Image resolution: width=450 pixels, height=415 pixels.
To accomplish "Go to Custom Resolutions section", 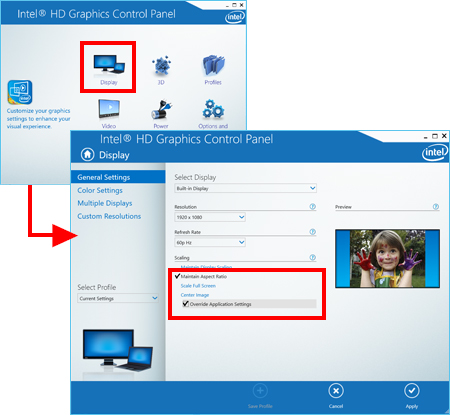I will (x=109, y=216).
